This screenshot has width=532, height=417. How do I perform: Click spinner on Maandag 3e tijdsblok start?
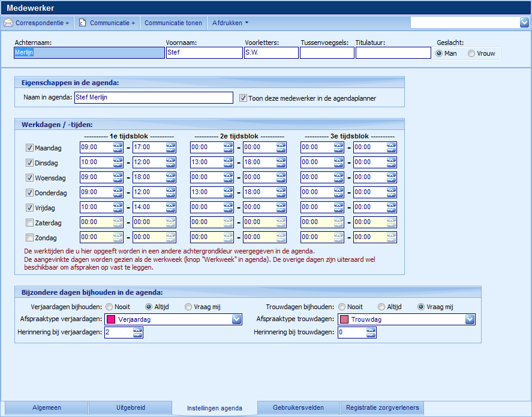coord(339,147)
